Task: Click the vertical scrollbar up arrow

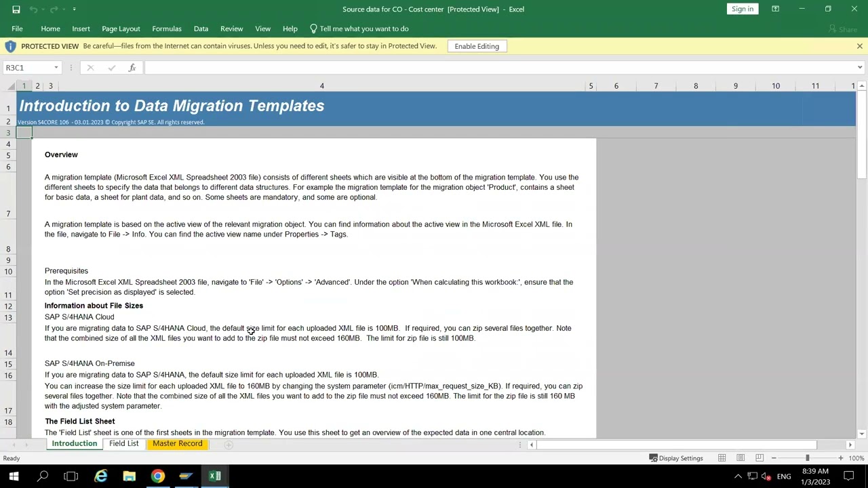Action: tap(862, 86)
